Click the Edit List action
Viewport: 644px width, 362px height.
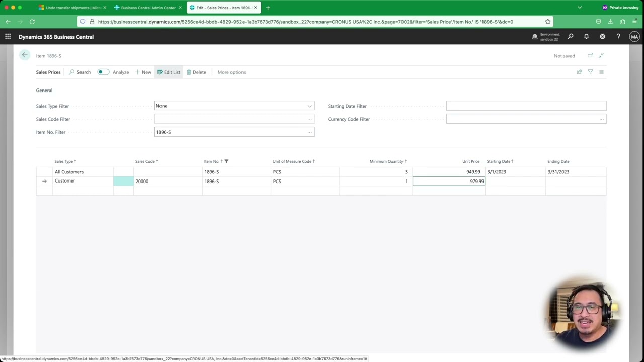click(169, 72)
